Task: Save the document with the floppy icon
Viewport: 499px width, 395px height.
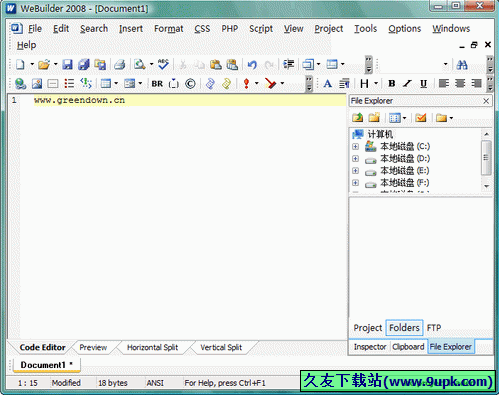Action: click(67, 64)
